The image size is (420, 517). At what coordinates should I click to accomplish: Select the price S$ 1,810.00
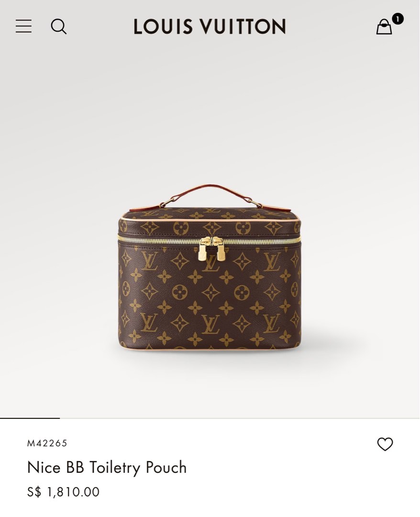[63, 492]
